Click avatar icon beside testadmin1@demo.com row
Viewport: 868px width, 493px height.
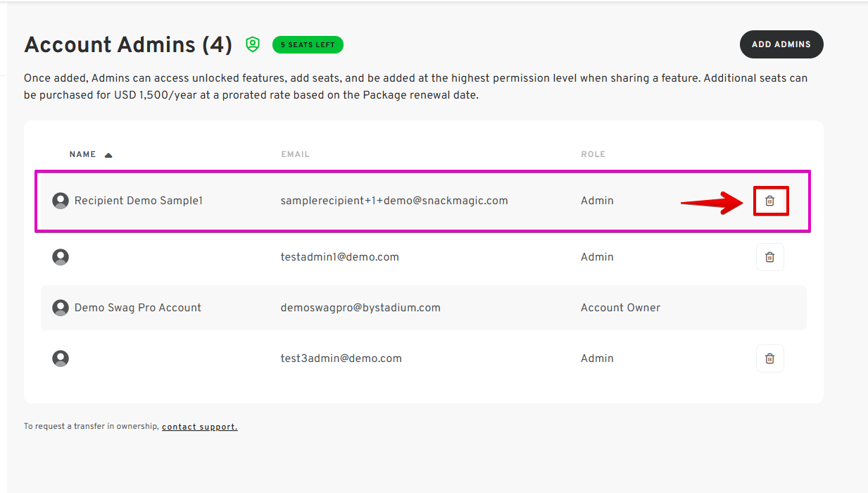61,257
